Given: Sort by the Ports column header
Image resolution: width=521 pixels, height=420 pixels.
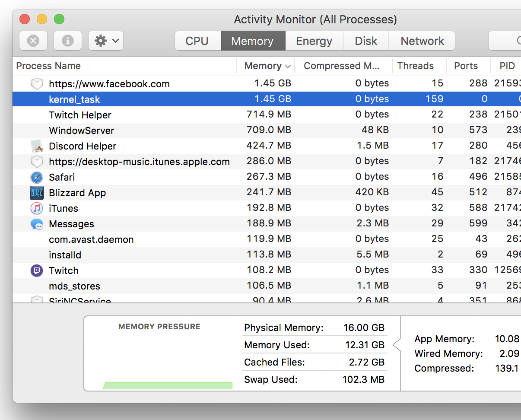Looking at the screenshot, I should [468, 66].
